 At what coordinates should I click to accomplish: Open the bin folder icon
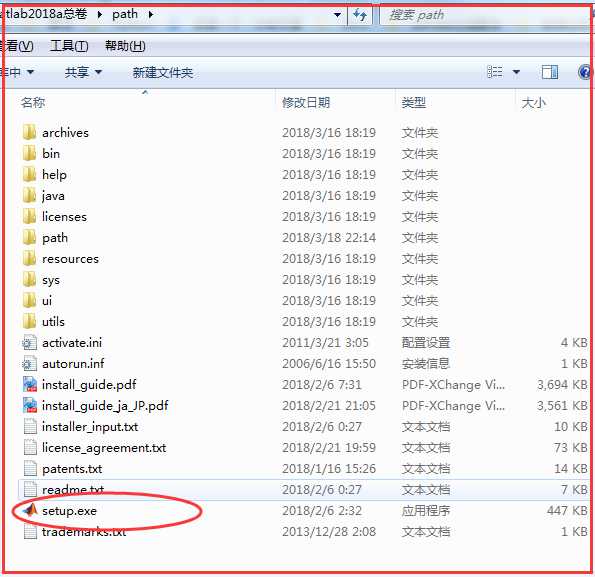pos(30,153)
